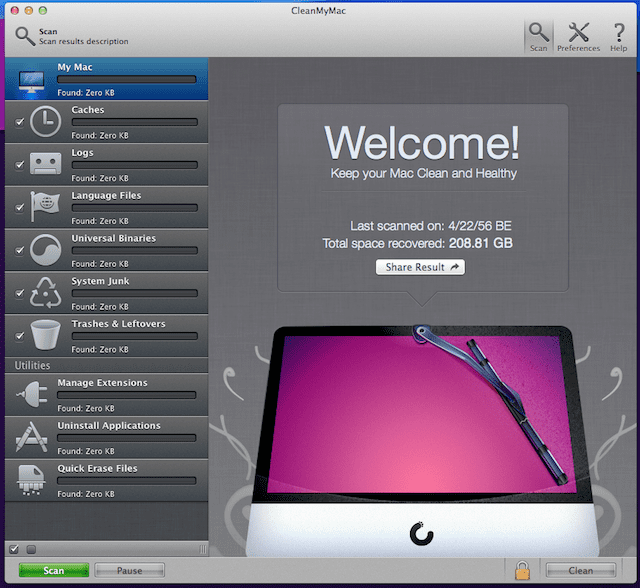Viewport: 640px width, 588px height.
Task: Click the Trashes & Leftovers label
Action: [x=118, y=324]
